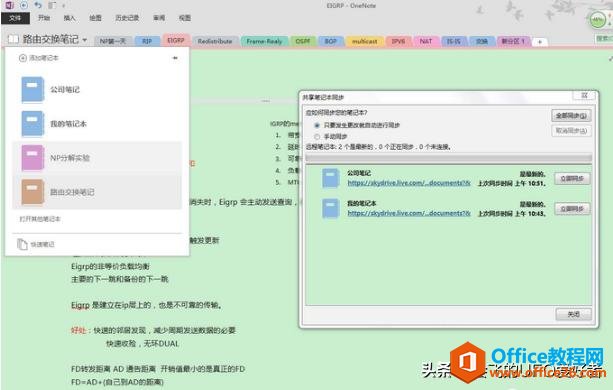Click the text line 'FD转发距离 AD 通告距离'
Viewport: 613px width, 390px height.
coord(113,369)
